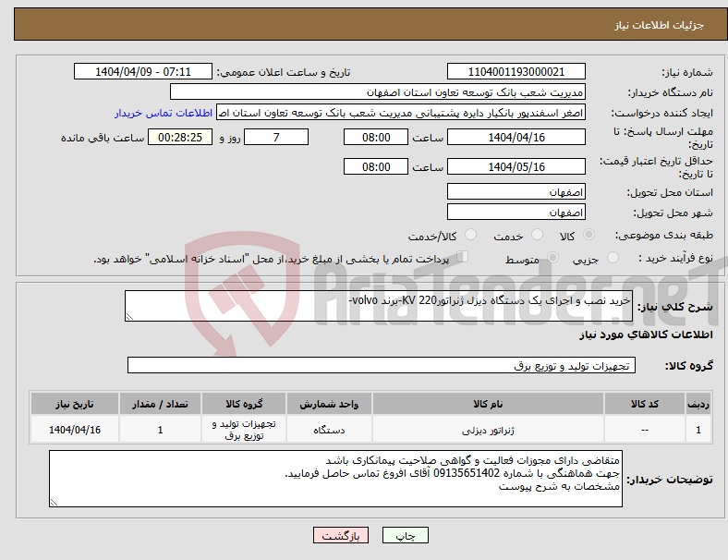This screenshot has width=728, height=560.
Task: Click the جزئیات اطلاعات نیاز header title
Action: tap(660, 25)
